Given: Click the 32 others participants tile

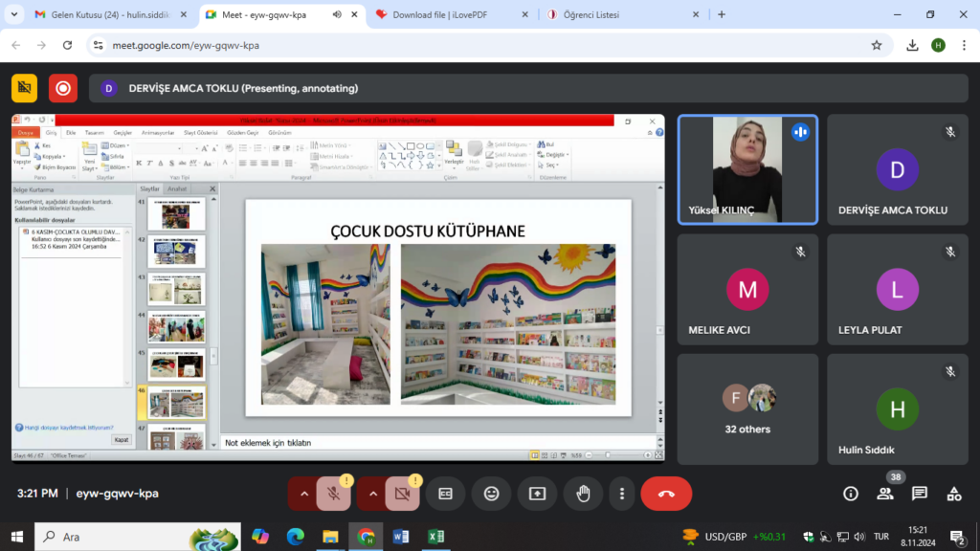Looking at the screenshot, I should coord(747,409).
